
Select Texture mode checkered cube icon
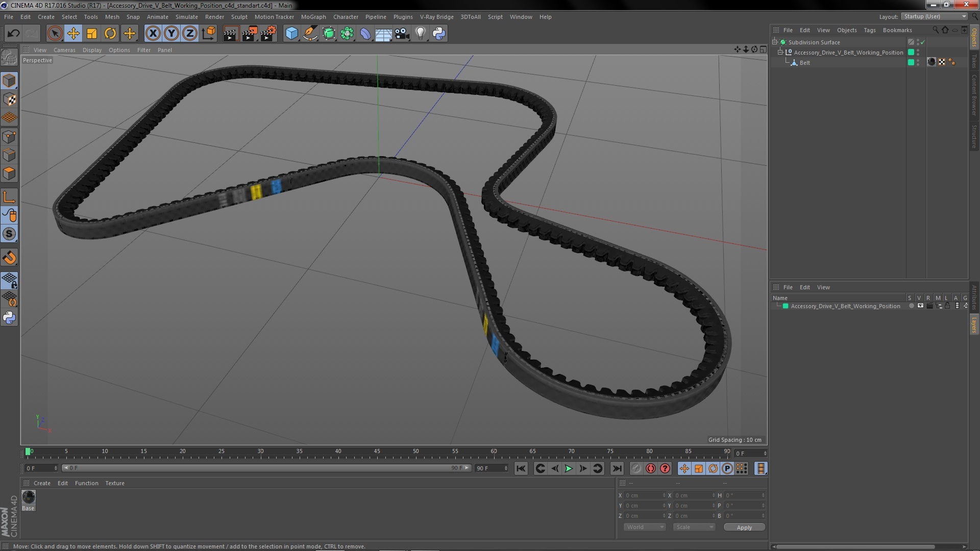coord(9,99)
